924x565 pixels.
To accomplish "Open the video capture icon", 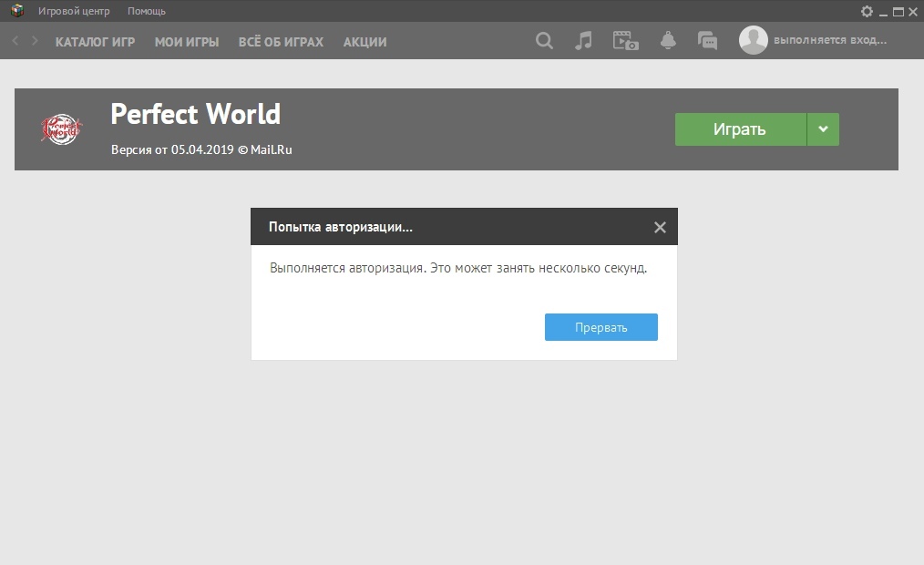I will tap(625, 41).
